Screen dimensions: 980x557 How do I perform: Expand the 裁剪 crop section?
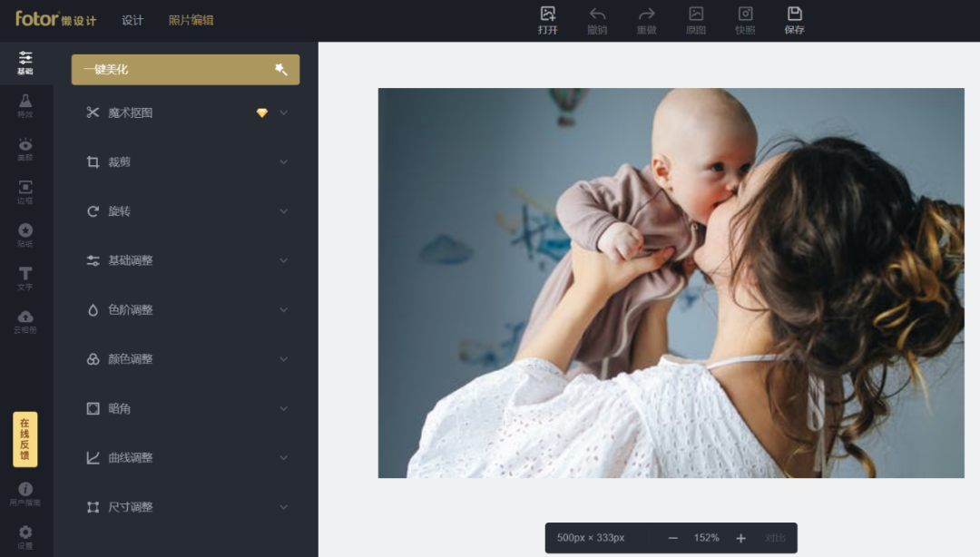click(186, 162)
